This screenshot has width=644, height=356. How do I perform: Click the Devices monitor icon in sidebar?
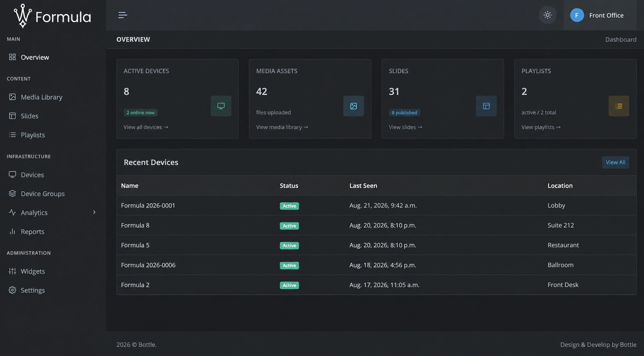[x=12, y=174]
